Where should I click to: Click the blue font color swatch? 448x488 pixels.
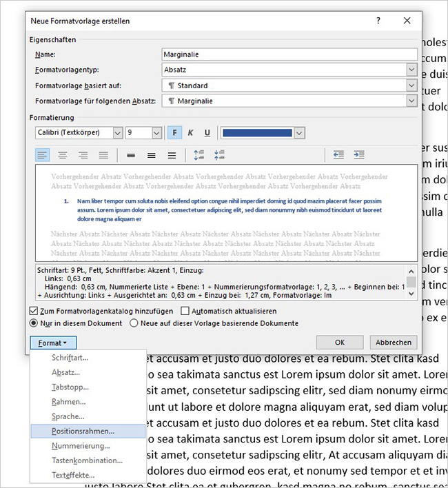[257, 132]
